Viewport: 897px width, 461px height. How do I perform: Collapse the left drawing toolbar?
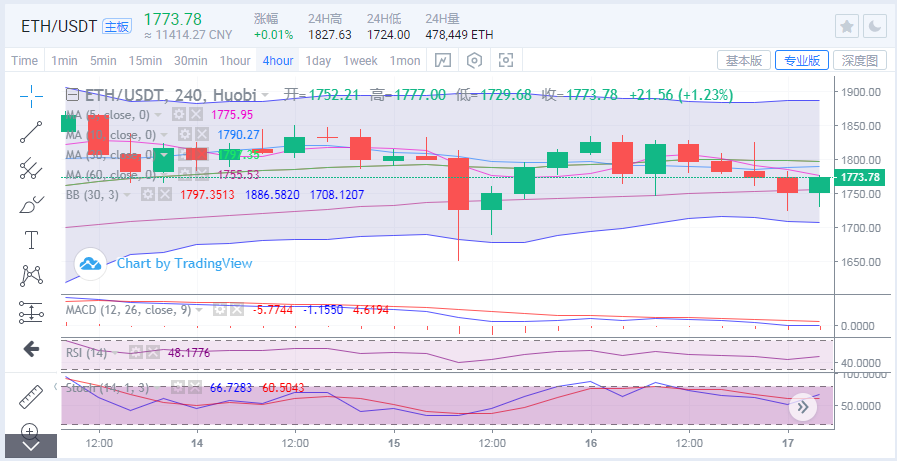[x=56, y=387]
